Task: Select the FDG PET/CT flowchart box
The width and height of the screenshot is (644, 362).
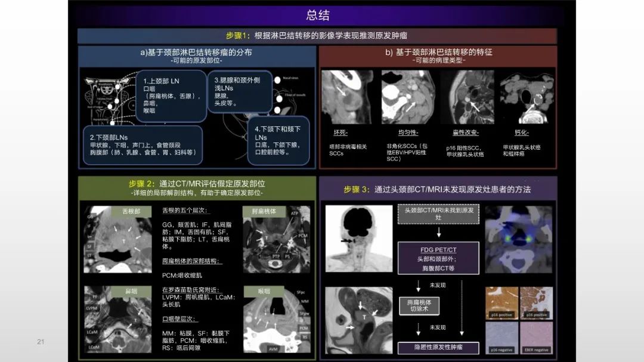Action: (438, 258)
